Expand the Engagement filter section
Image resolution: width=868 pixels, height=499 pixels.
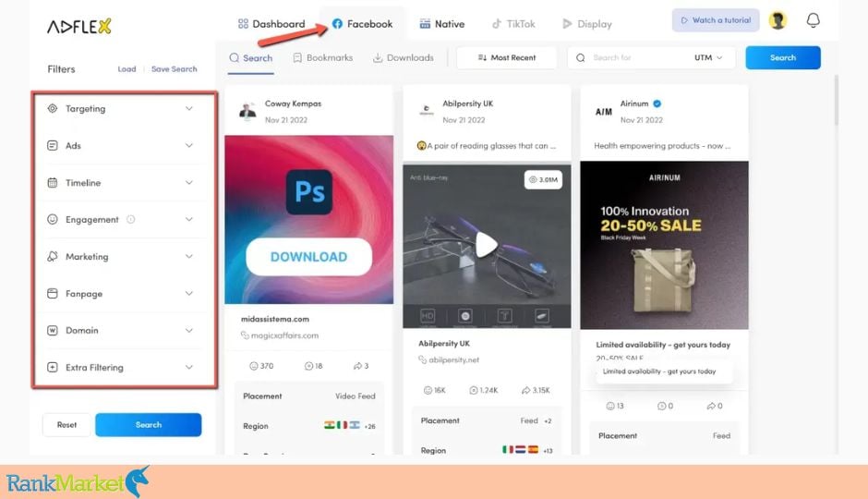(x=188, y=219)
